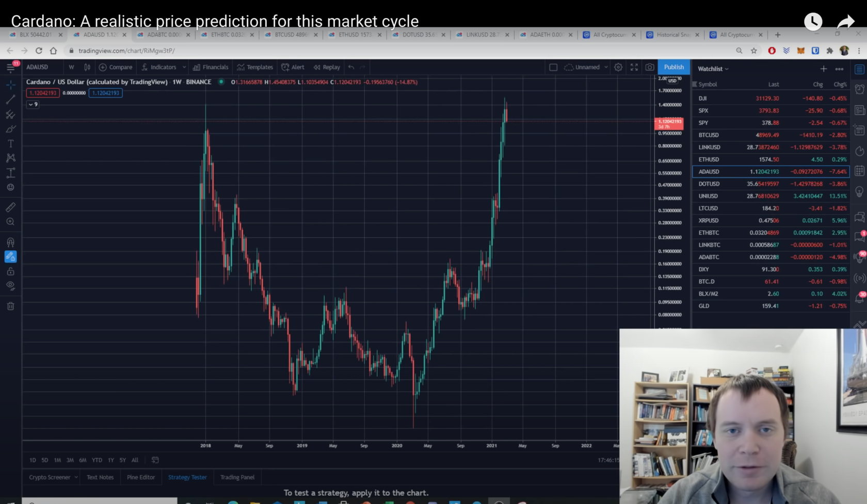This screenshot has height=504, width=867.
Task: Switch to the BTCUSD browser tab
Action: point(291,35)
